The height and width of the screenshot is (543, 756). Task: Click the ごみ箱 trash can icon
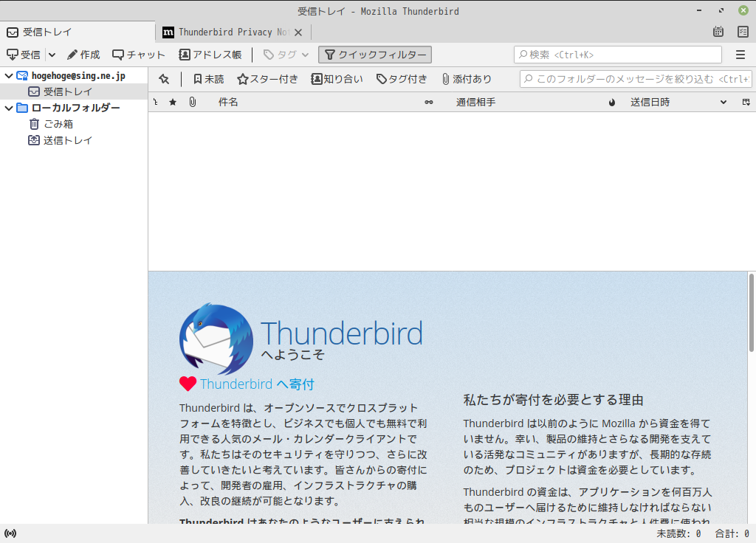click(34, 124)
